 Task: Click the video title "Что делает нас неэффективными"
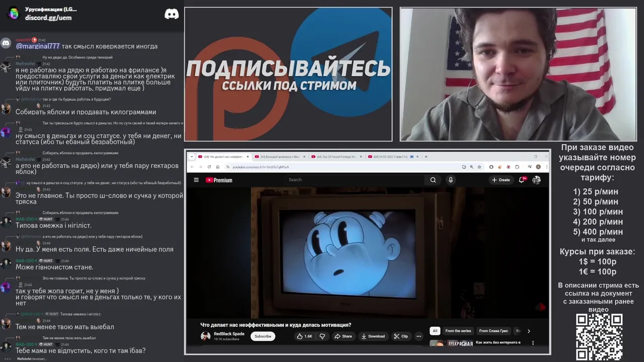(276, 325)
